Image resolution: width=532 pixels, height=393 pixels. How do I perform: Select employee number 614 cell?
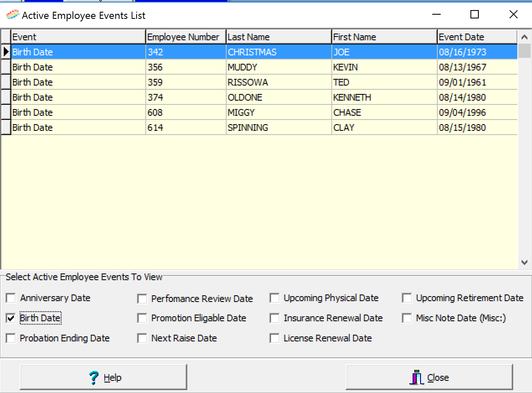tap(186, 128)
